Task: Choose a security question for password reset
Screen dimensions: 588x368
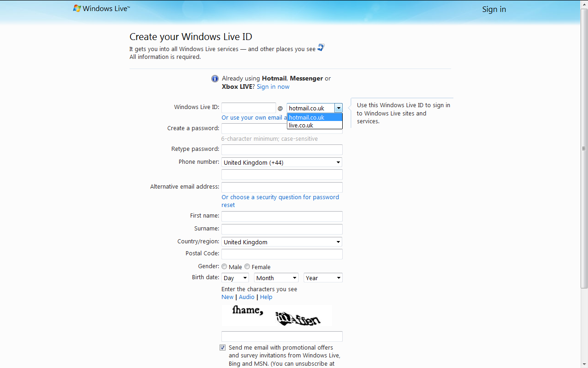Action: (280, 201)
